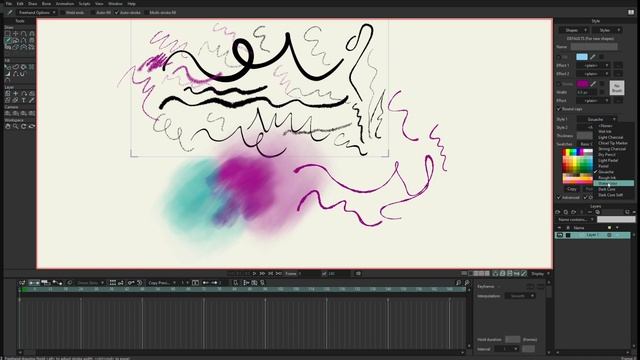
Task: Choose the Pan Workspace hand tool
Action: tap(7, 127)
